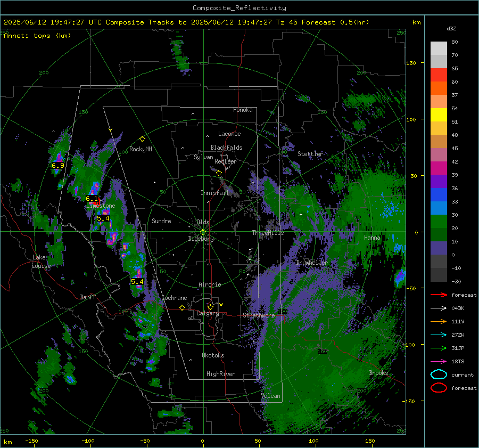Click the Didsbury city label

pos(201,239)
